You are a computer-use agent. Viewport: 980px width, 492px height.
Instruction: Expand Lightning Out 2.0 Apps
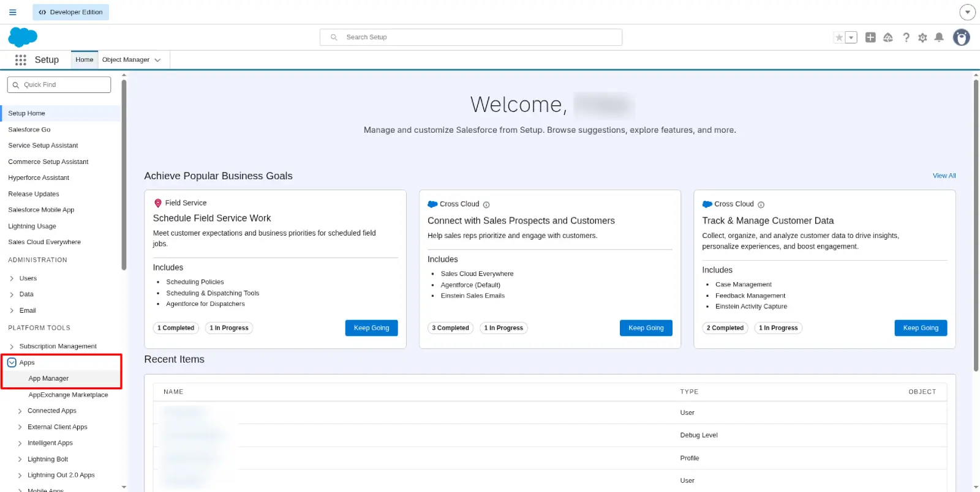click(20, 475)
